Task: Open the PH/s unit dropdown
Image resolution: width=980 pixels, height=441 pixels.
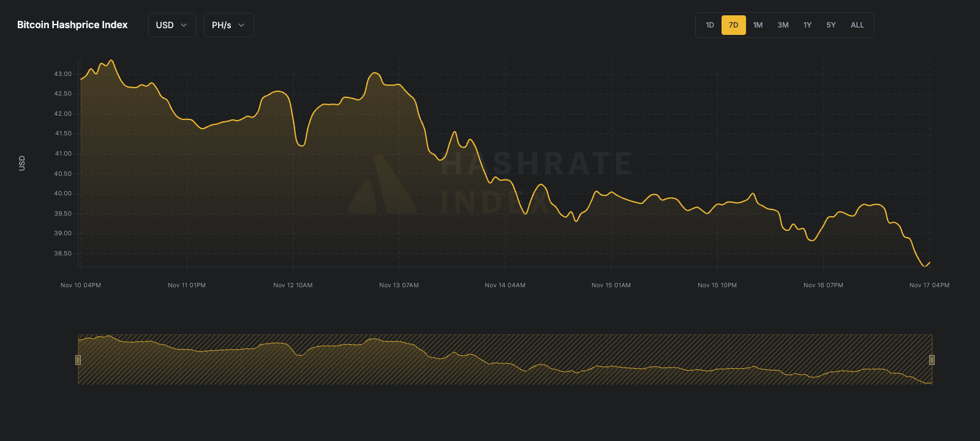Action: tap(228, 25)
